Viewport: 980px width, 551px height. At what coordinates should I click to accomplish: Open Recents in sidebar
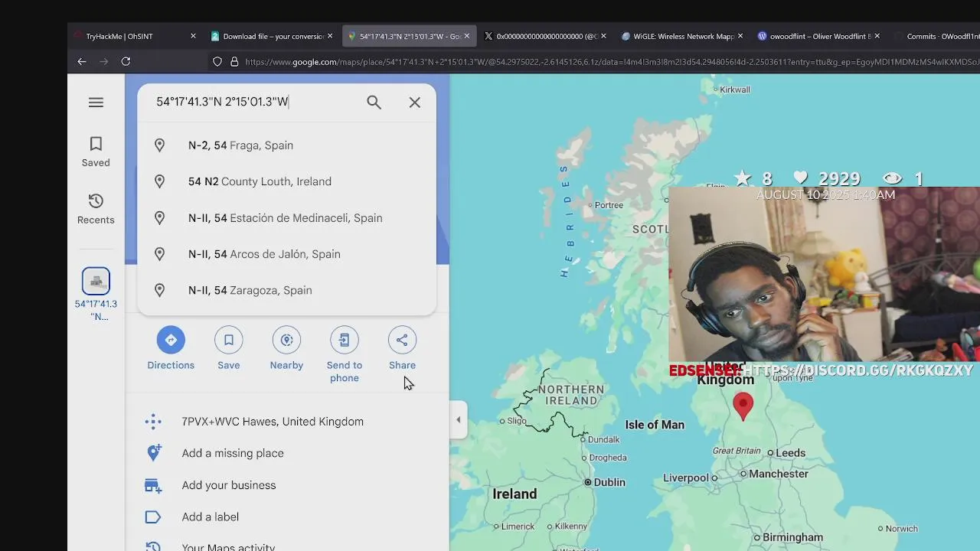(x=96, y=209)
